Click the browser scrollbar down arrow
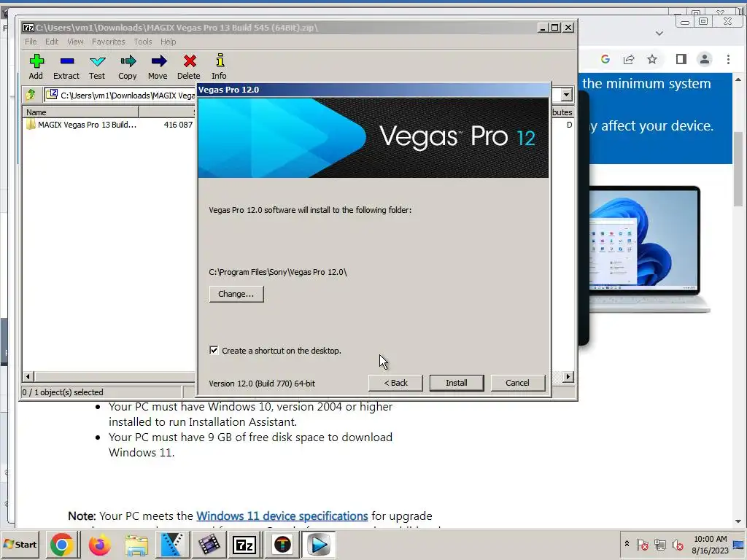The height and width of the screenshot is (560, 747). point(738,521)
